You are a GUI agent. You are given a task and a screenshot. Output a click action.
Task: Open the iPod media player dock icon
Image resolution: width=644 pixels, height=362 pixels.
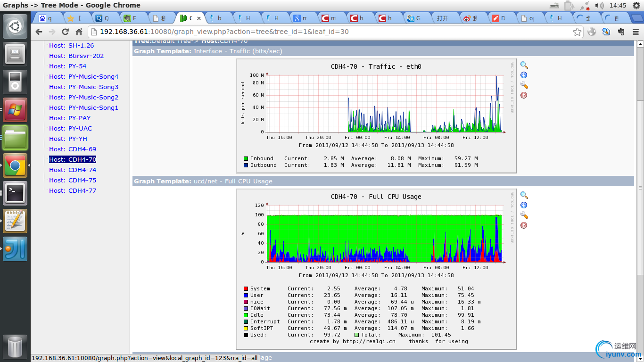pyautogui.click(x=15, y=82)
